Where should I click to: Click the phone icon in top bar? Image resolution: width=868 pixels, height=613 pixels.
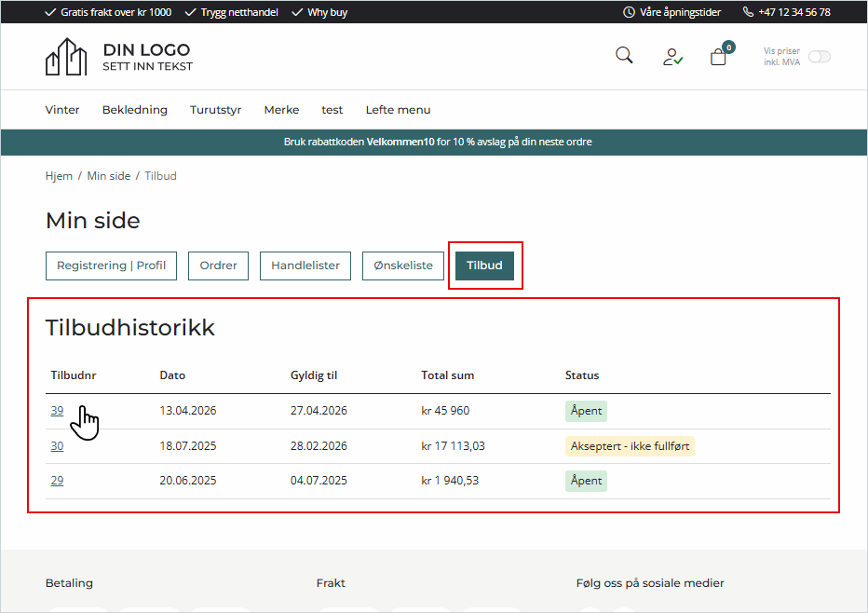[748, 12]
